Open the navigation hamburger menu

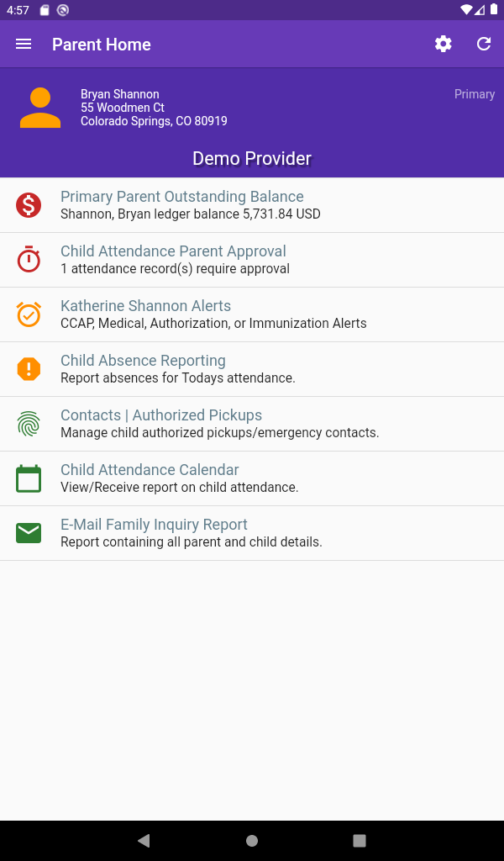coord(23,44)
